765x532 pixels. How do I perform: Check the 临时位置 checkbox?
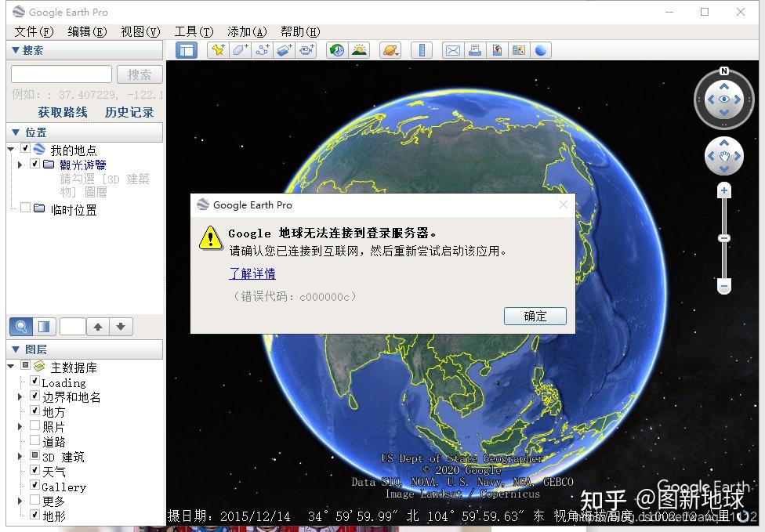25,208
